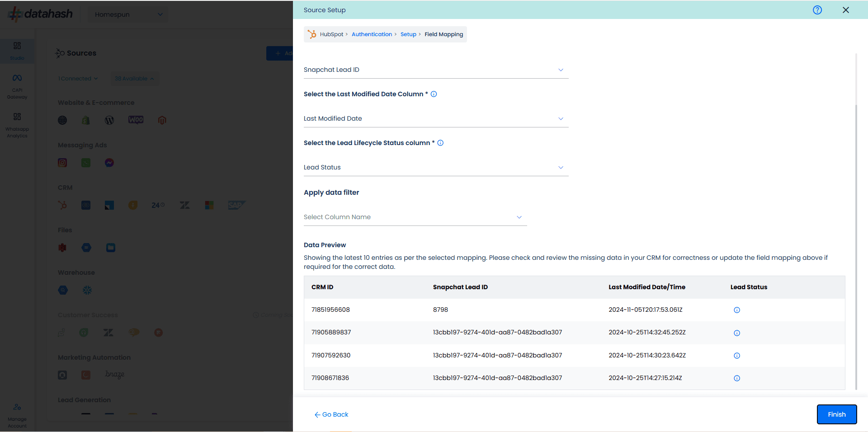Click the Go Back link
Viewport: 868px width, 432px height.
(x=331, y=414)
